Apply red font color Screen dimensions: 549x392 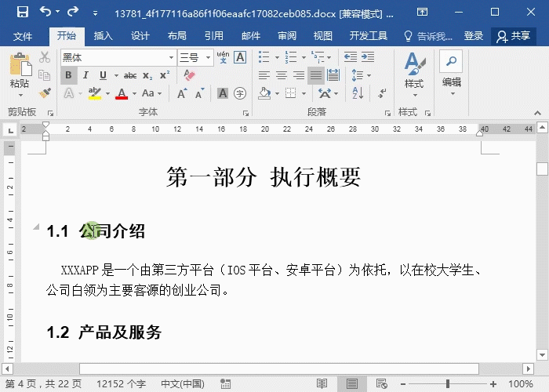point(122,93)
